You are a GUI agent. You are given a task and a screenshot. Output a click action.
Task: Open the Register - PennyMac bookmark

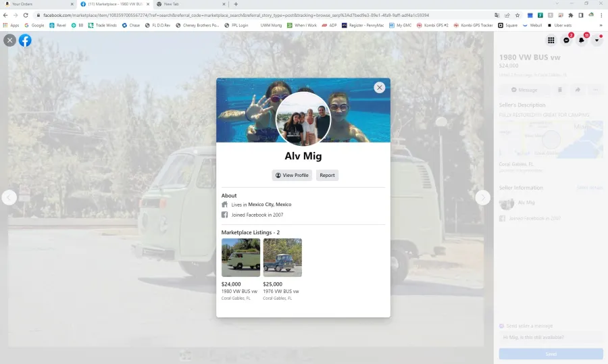(x=363, y=25)
